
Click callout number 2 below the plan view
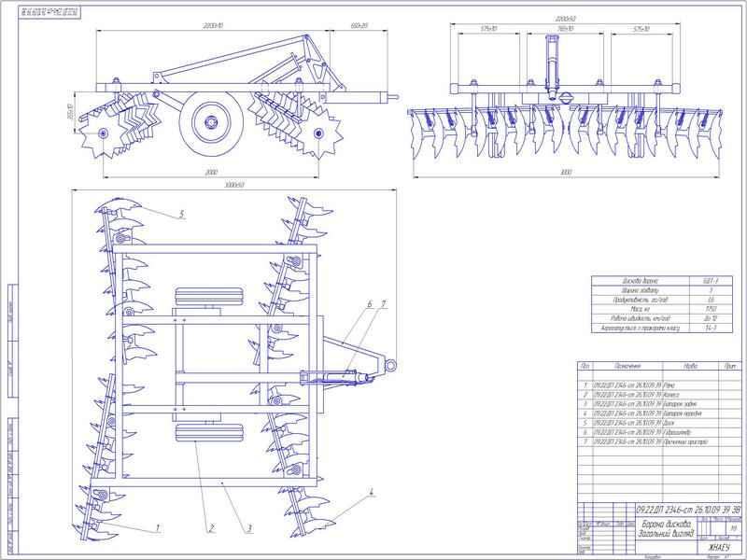(x=211, y=528)
